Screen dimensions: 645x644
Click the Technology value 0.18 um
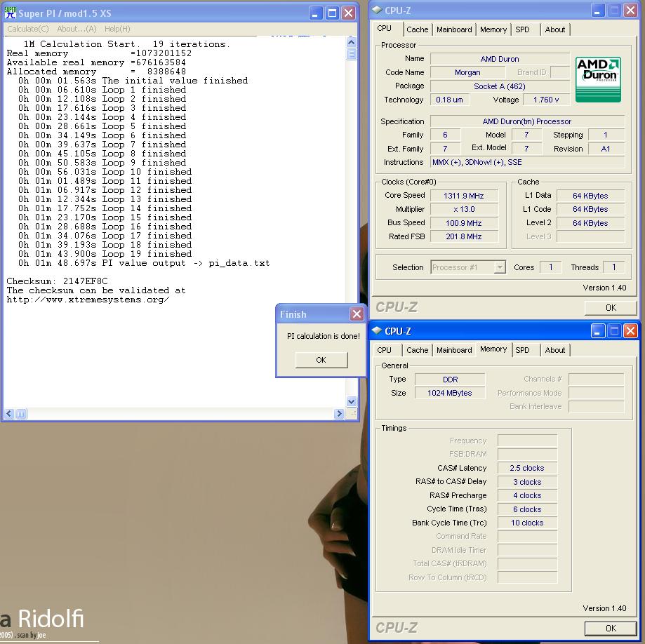coord(450,100)
